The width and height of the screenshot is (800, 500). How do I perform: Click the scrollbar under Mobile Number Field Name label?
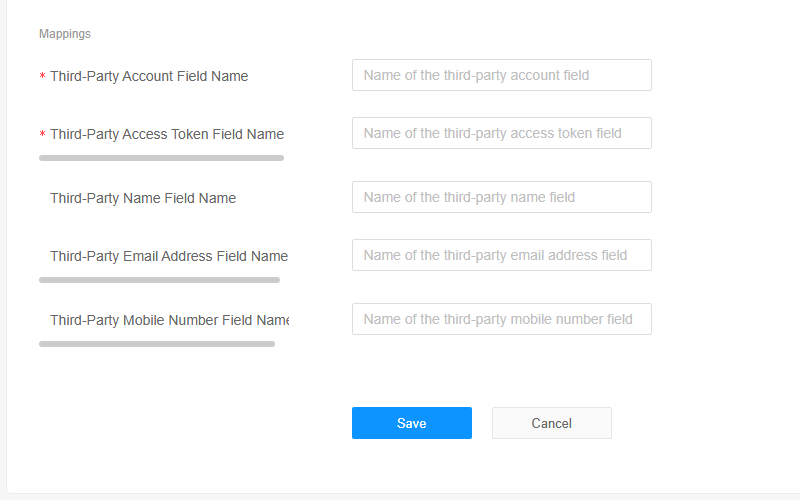[x=157, y=344]
